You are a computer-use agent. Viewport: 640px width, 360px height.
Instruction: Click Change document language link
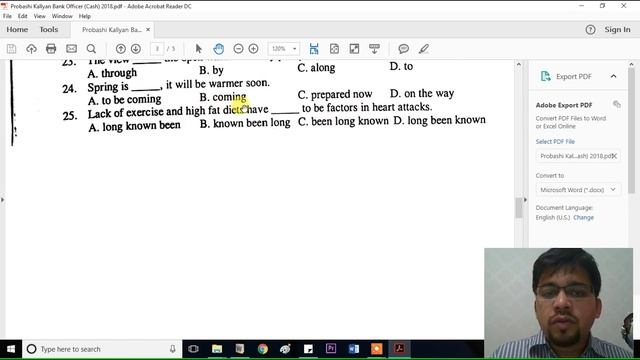point(583,218)
